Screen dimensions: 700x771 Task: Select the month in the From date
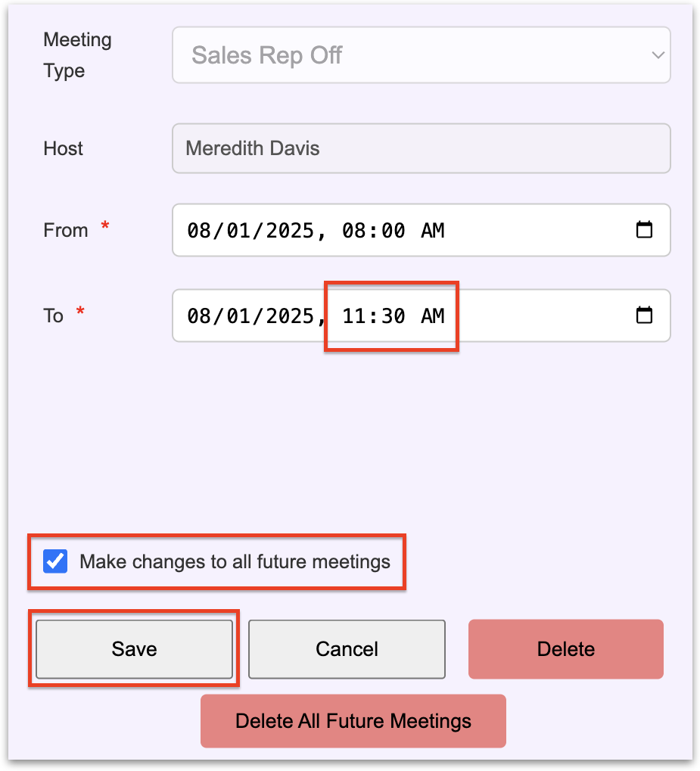coord(199,230)
